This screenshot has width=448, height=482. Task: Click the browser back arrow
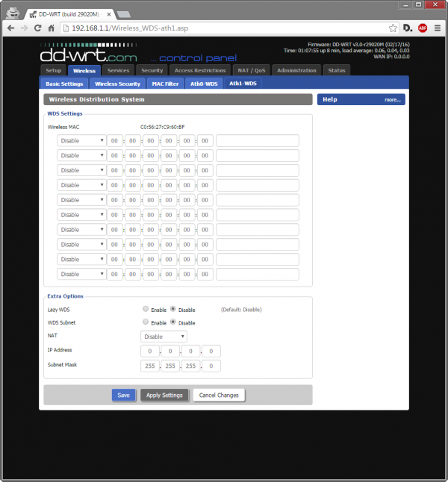(10, 28)
